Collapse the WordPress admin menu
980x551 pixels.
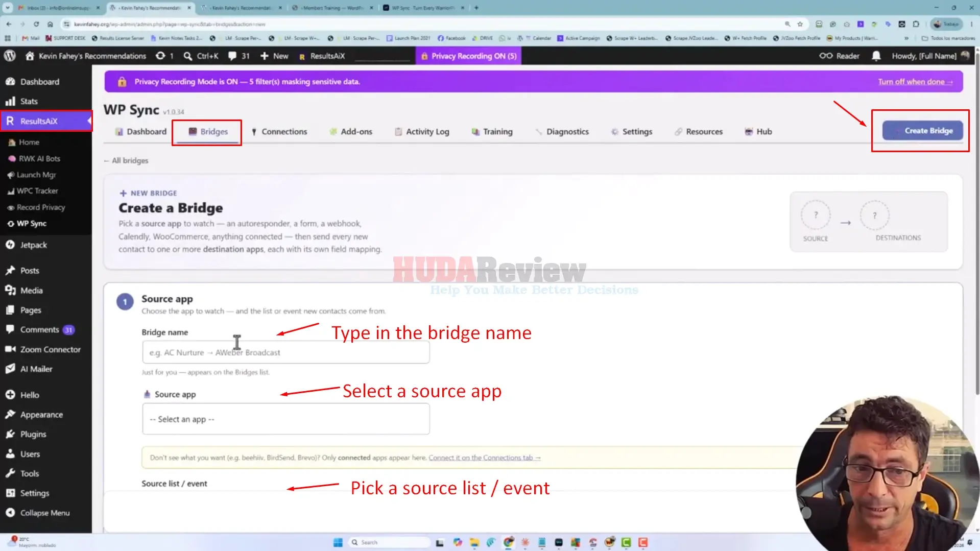click(46, 513)
